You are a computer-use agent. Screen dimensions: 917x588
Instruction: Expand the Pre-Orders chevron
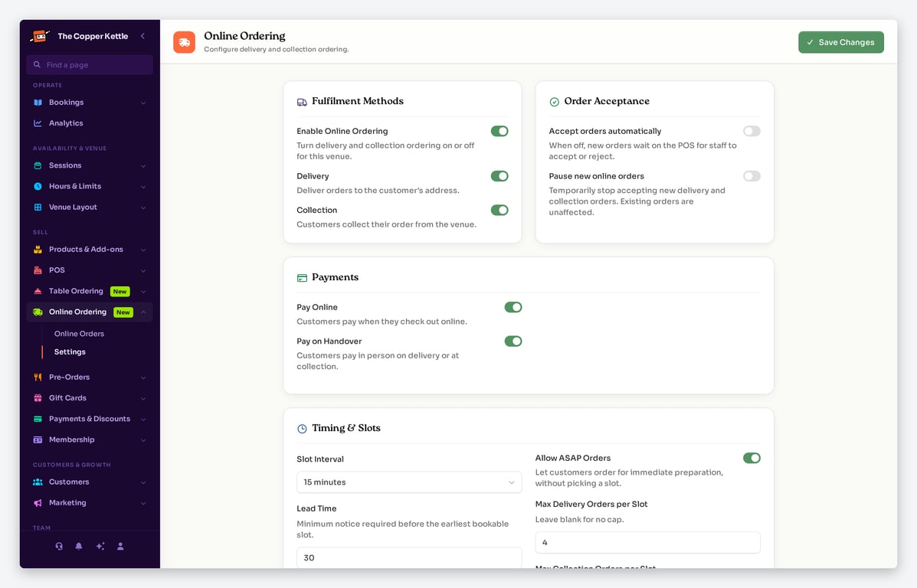[143, 377]
